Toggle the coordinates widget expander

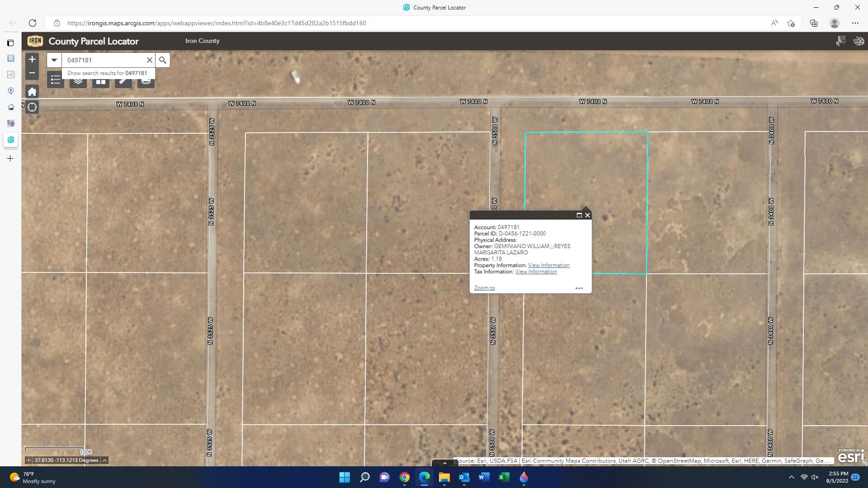pos(104,460)
